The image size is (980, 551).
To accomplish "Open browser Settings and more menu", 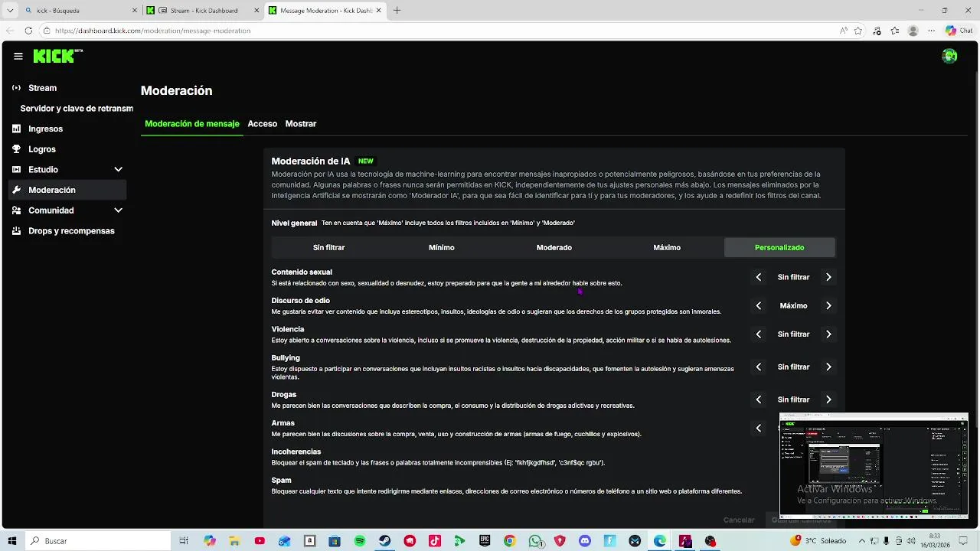I will (930, 31).
